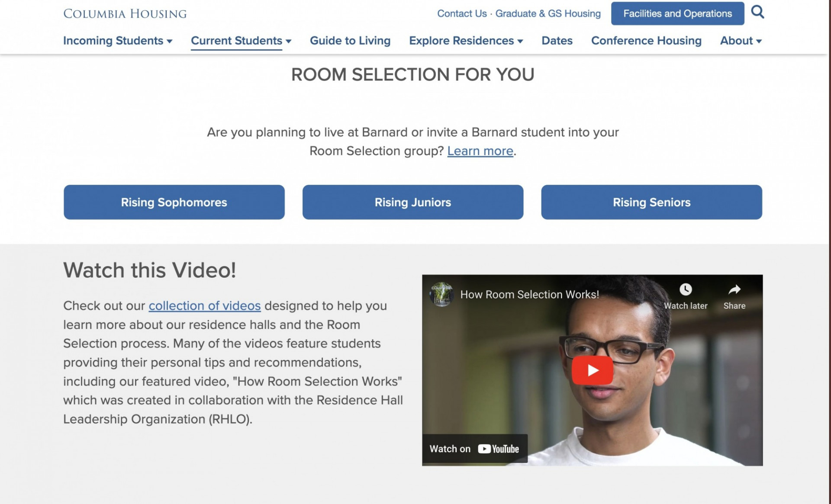Play the How Room Selection Works video
This screenshot has height=504, width=831.
592,370
